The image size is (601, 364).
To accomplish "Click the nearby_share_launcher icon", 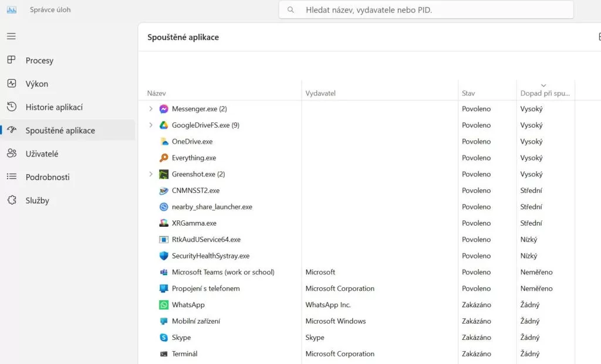I will [164, 207].
